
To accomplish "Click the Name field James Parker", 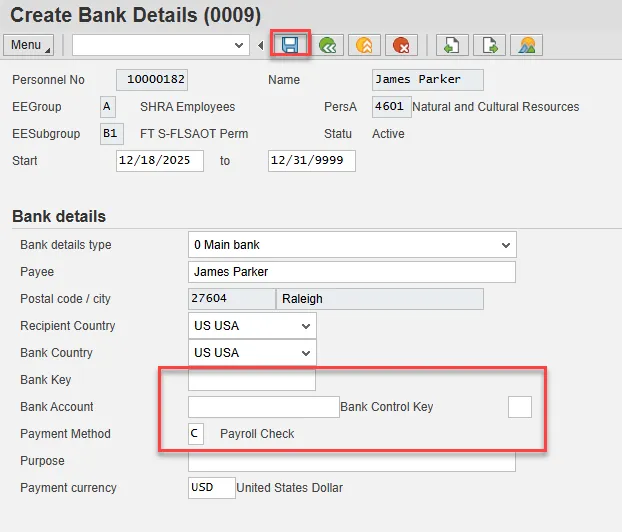I will tap(428, 80).
